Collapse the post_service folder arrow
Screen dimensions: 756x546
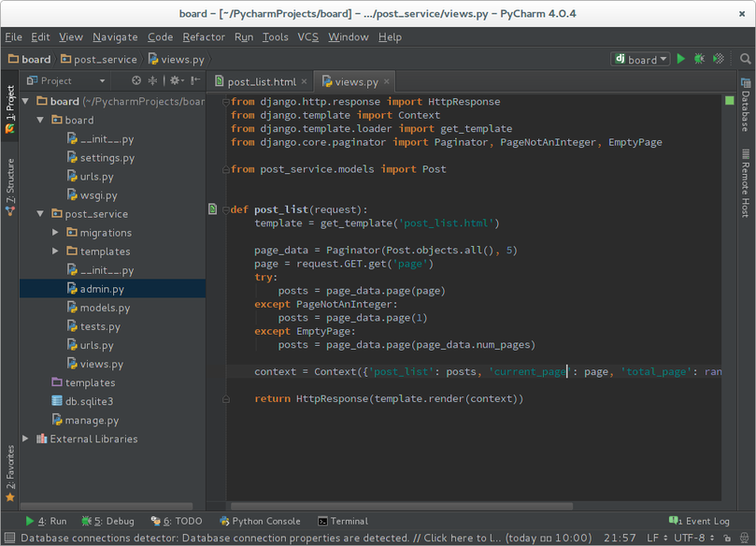point(40,213)
